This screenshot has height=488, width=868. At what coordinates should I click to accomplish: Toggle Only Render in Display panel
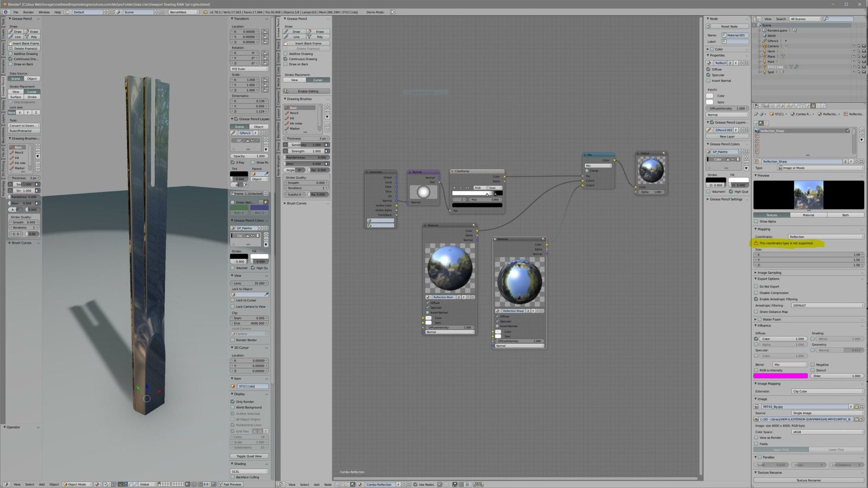pos(233,402)
